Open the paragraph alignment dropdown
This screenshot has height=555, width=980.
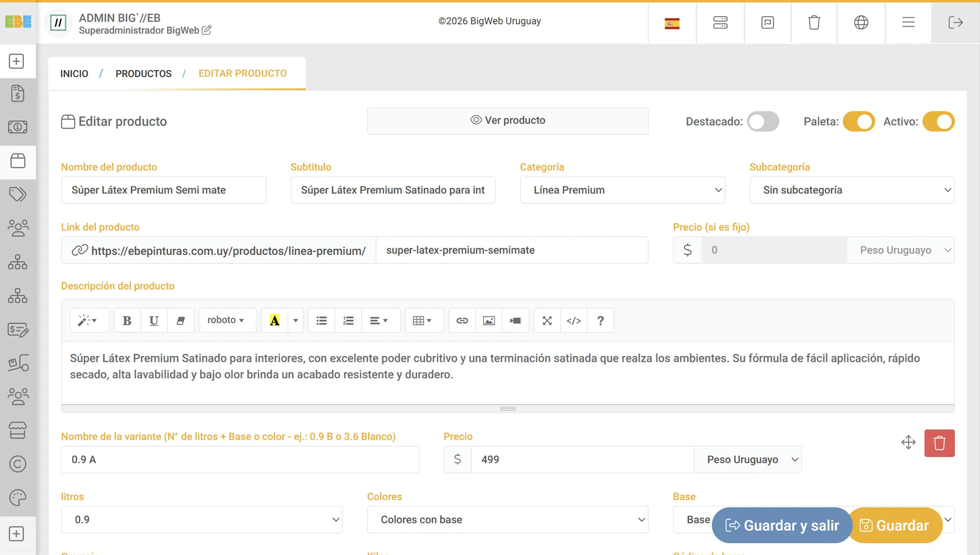tap(380, 321)
